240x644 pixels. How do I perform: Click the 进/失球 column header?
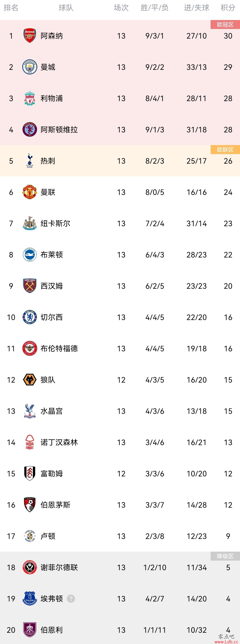point(196,8)
